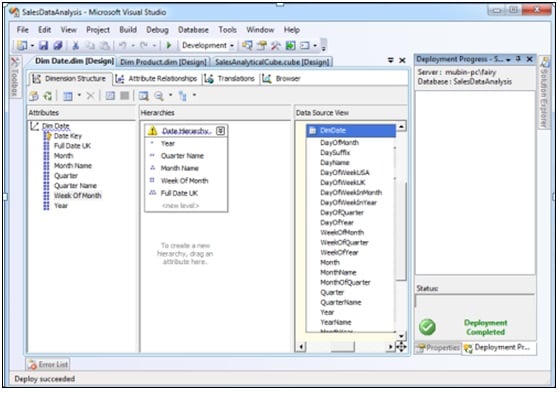Viewport: 559px width, 394px height.
Task: Open the Error List panel
Action: 48,364
